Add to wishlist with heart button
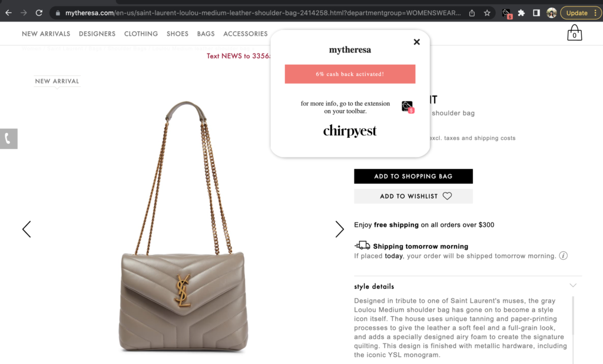 pos(413,196)
